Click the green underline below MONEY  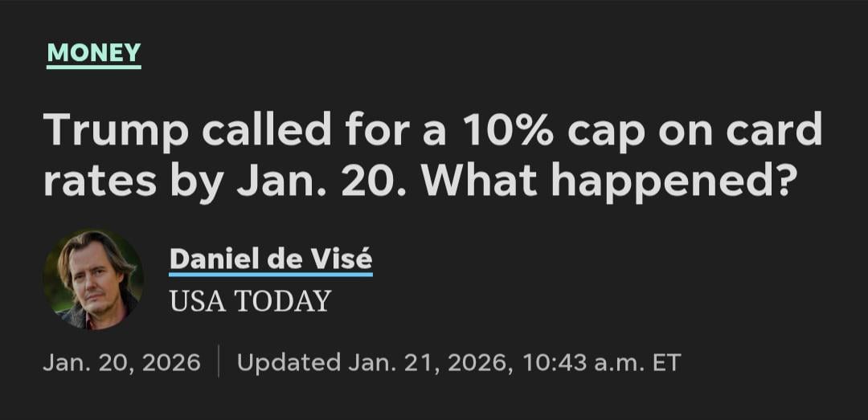pos(94,67)
